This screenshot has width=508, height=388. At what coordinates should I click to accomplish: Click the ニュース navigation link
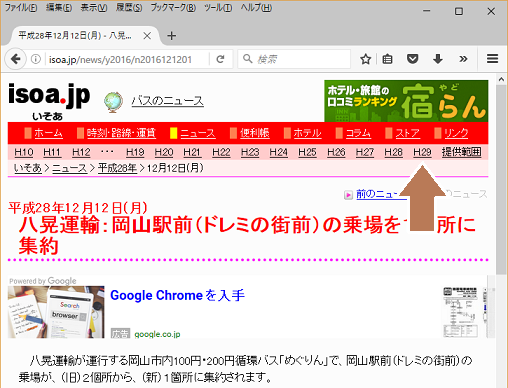(x=198, y=133)
